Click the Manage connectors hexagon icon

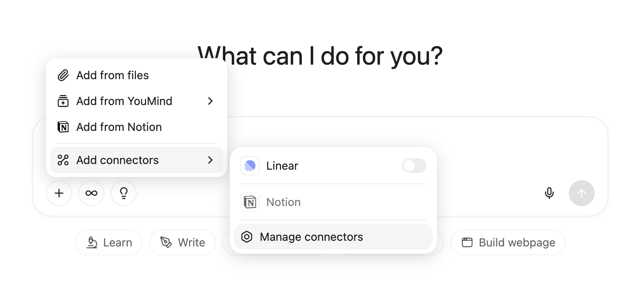tap(247, 237)
